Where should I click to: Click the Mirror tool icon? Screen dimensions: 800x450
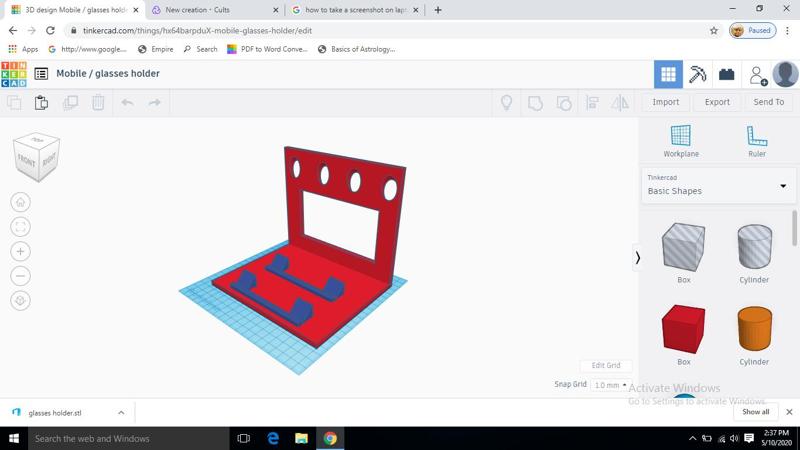620,103
